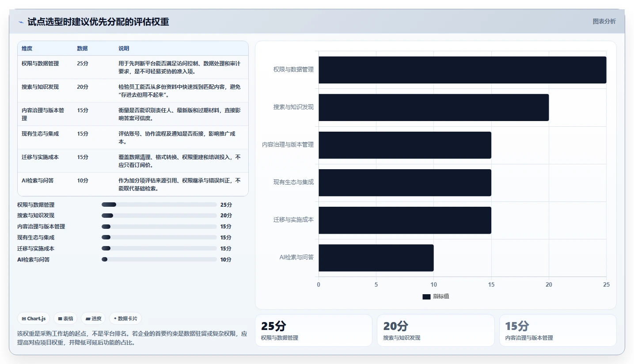Click the 现有生态与集成 progress bar
Image resolution: width=634 pixels, height=364 pixels.
[x=159, y=238]
